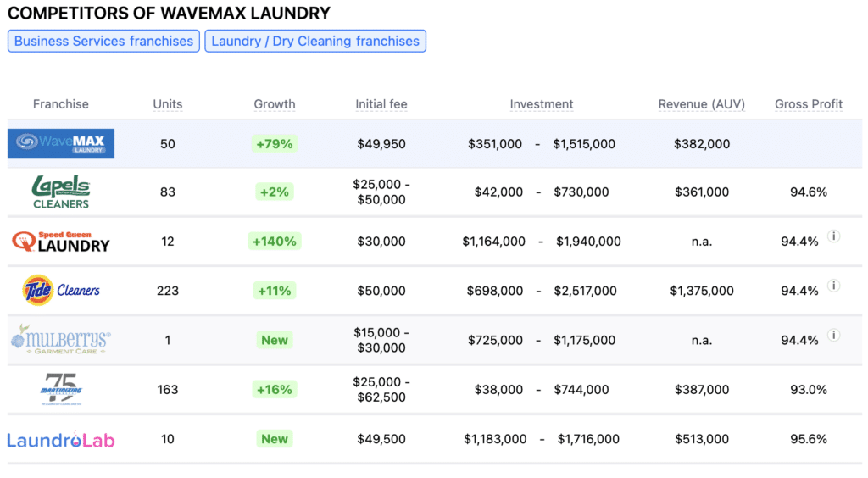Click the 223 units cell
Screen dimensions: 868x478
click(x=168, y=291)
